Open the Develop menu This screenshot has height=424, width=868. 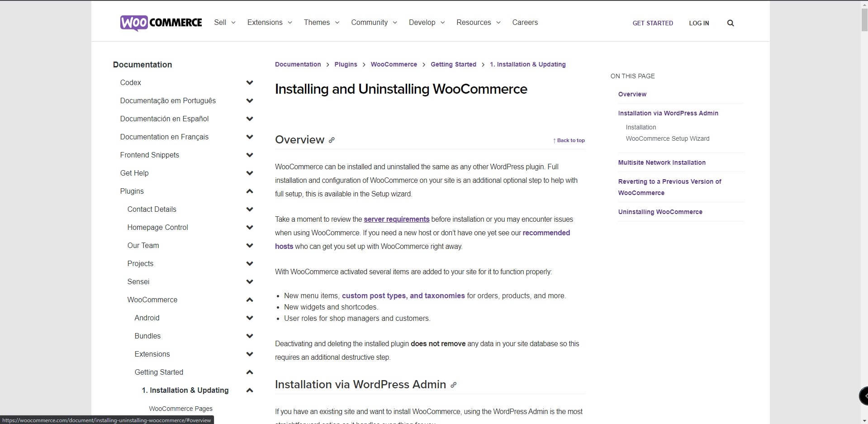pyautogui.click(x=427, y=23)
